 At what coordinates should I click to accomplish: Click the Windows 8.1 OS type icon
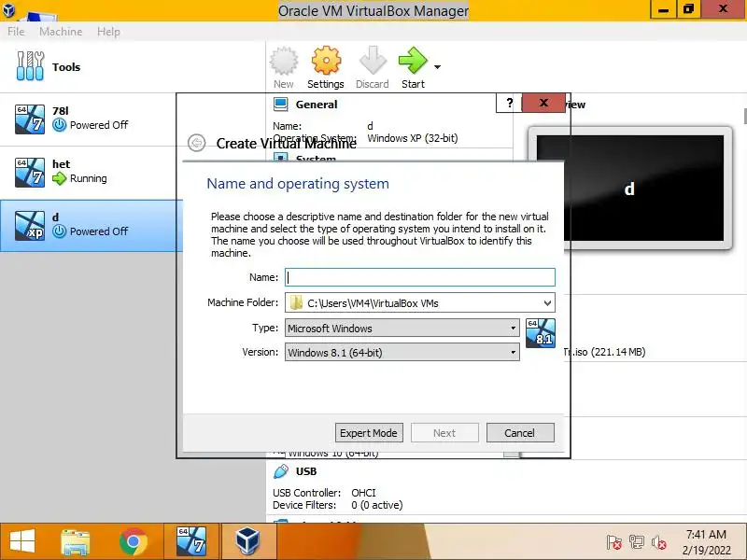(x=541, y=333)
